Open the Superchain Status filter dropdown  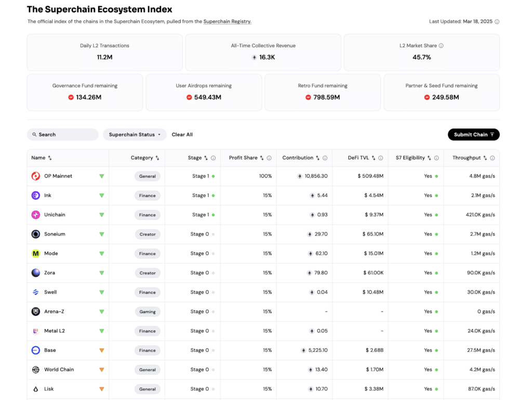pos(135,135)
